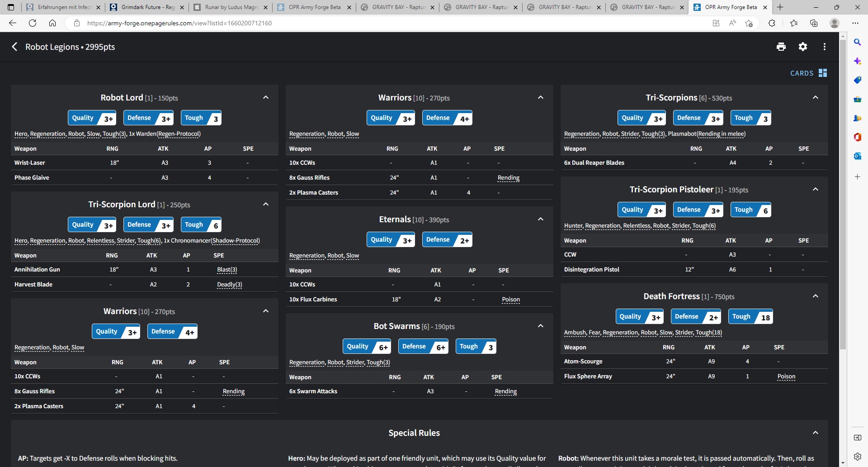Open the tab actions menu icon
The width and height of the screenshot is (868, 467).
point(11,7)
